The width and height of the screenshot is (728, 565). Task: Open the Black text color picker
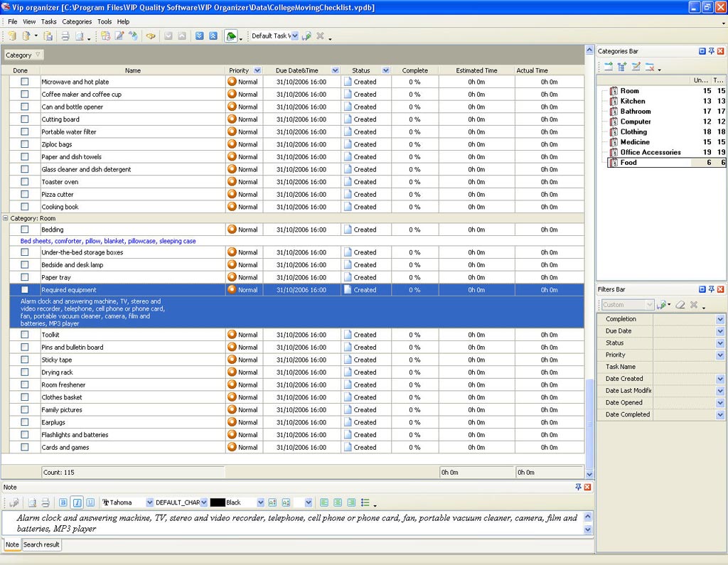point(260,502)
